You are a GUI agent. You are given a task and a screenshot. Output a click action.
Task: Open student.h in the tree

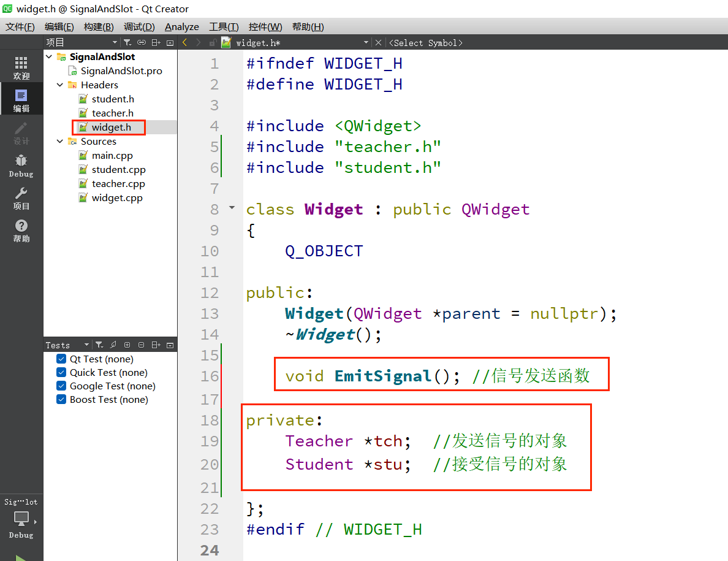113,99
